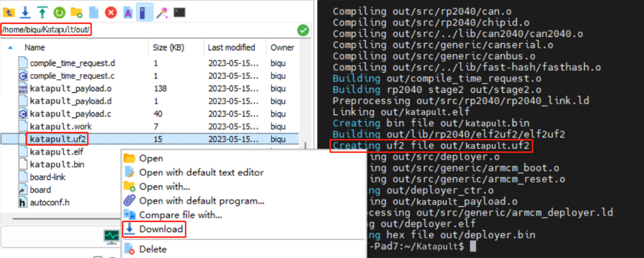Sort files by Name column header
Viewport: 644px width, 258px height.
(35, 47)
